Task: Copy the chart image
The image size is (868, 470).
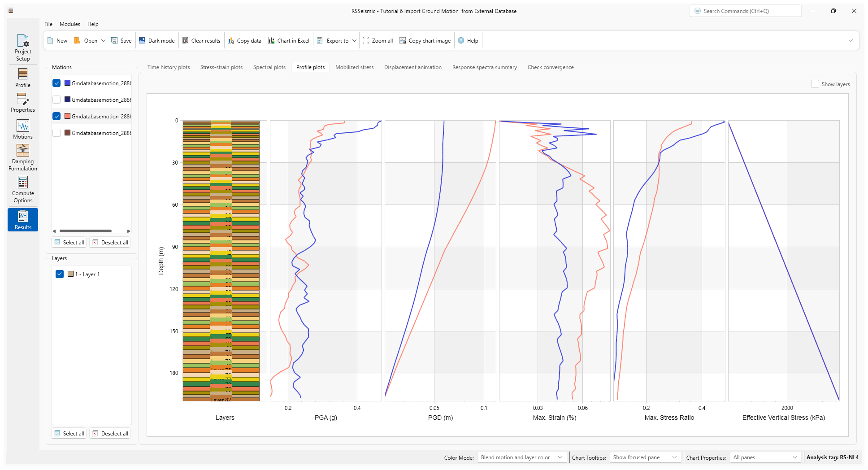Action: [x=425, y=40]
